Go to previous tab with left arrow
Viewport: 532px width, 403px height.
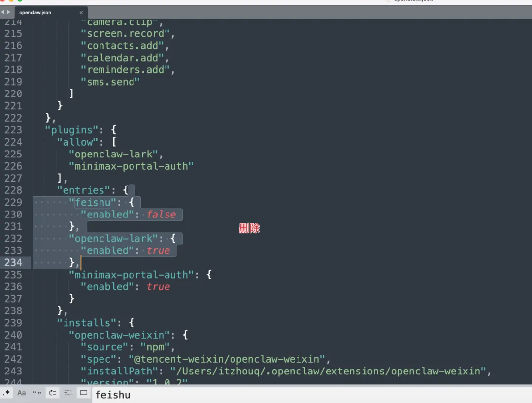(3, 12)
